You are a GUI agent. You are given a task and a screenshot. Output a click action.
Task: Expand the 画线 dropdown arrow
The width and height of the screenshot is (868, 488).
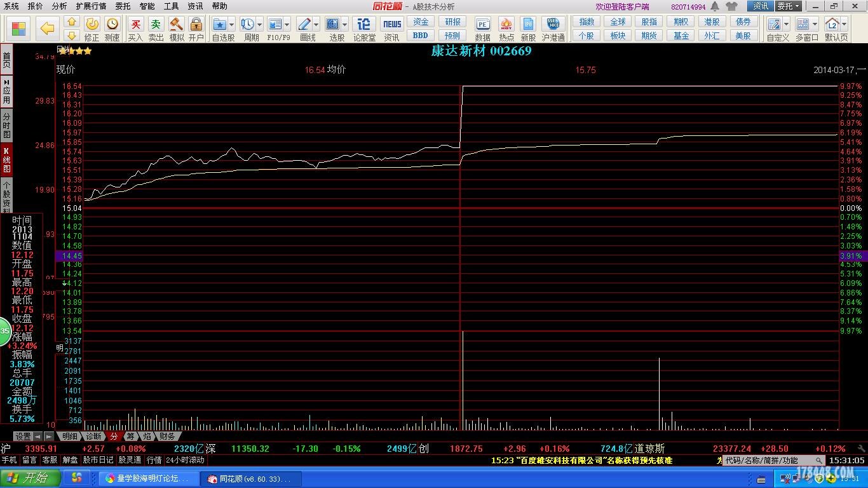tap(316, 25)
